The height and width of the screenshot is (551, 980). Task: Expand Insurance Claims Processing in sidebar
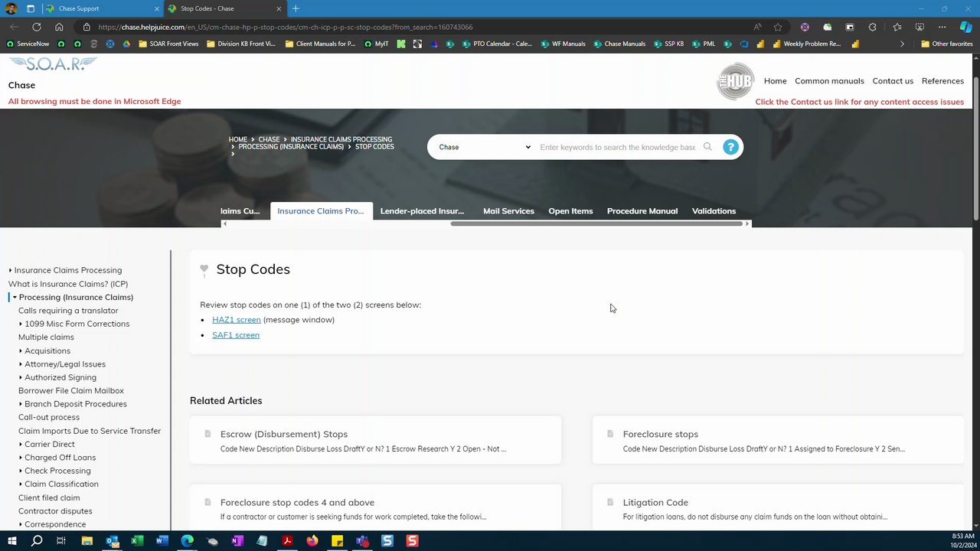click(10, 270)
